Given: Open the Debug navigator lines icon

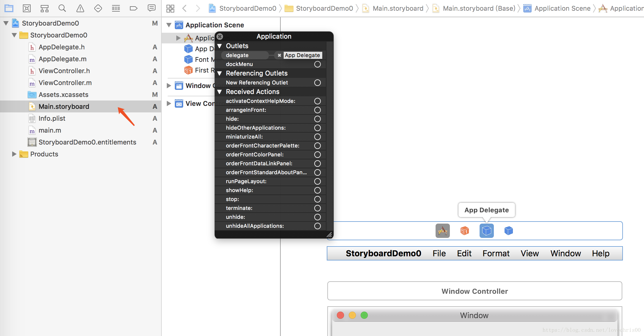Looking at the screenshot, I should coord(116,8).
